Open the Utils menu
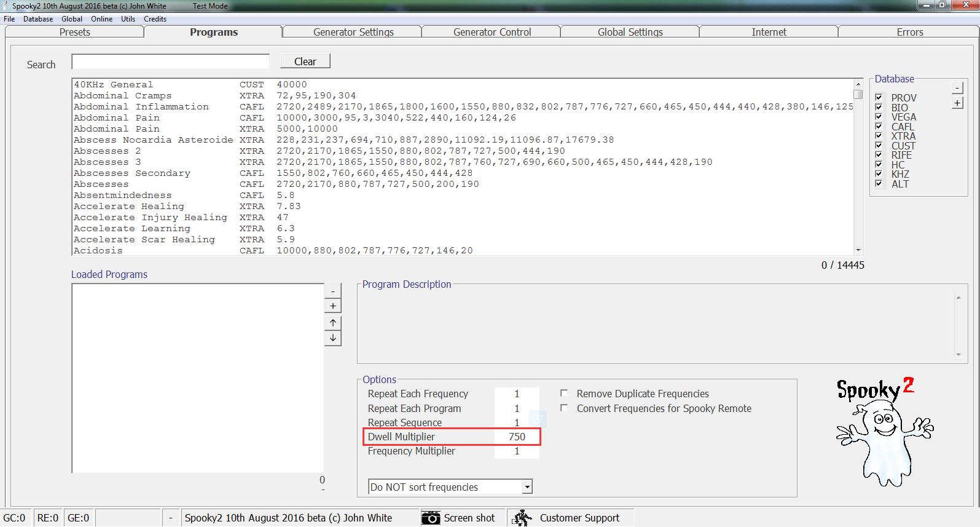 128,19
